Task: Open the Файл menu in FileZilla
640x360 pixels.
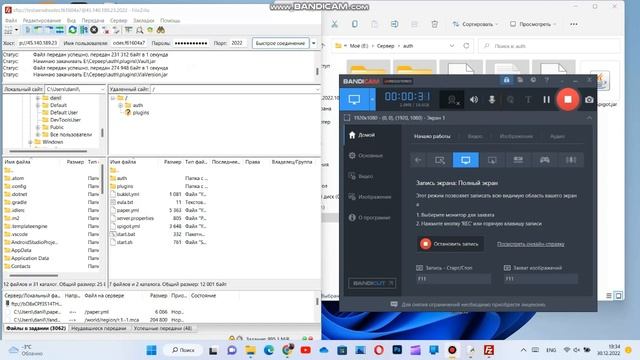Action: click(x=11, y=20)
